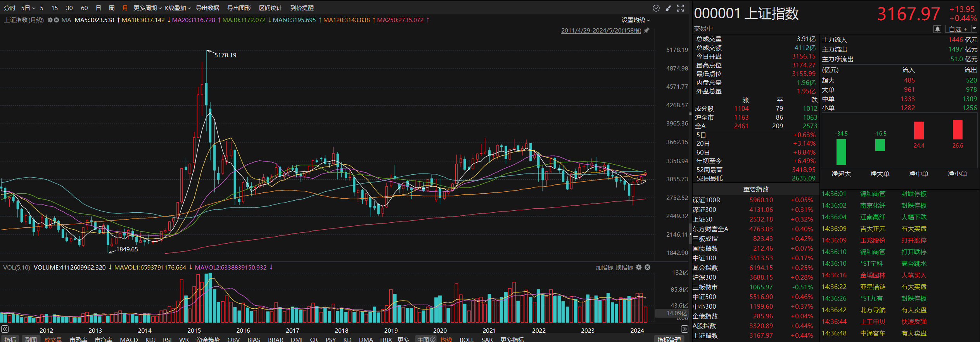Pin the date range label
Screen dimensions: 980x342
[x=646, y=31]
